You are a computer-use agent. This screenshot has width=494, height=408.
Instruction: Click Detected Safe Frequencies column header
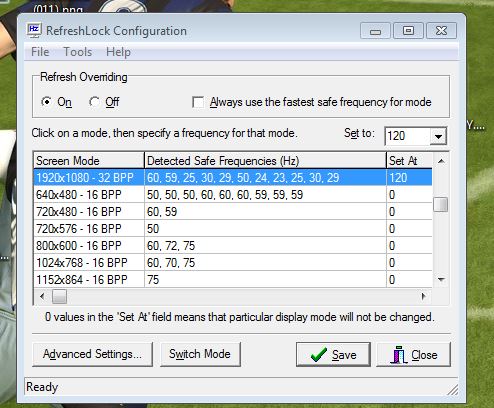pos(265,161)
